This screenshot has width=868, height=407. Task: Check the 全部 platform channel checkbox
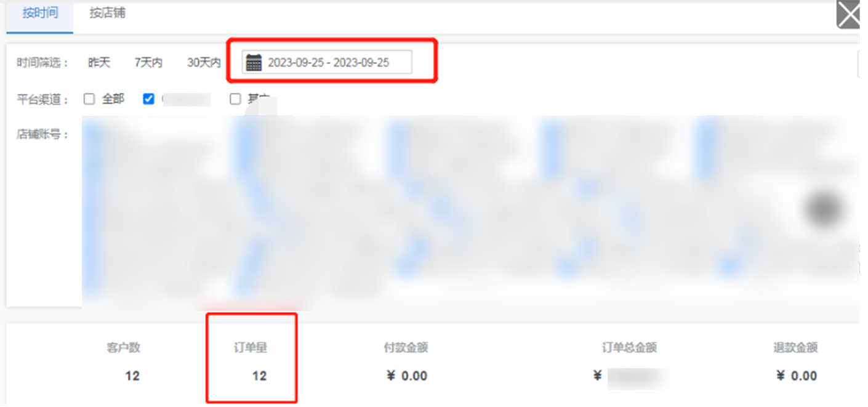click(x=89, y=99)
